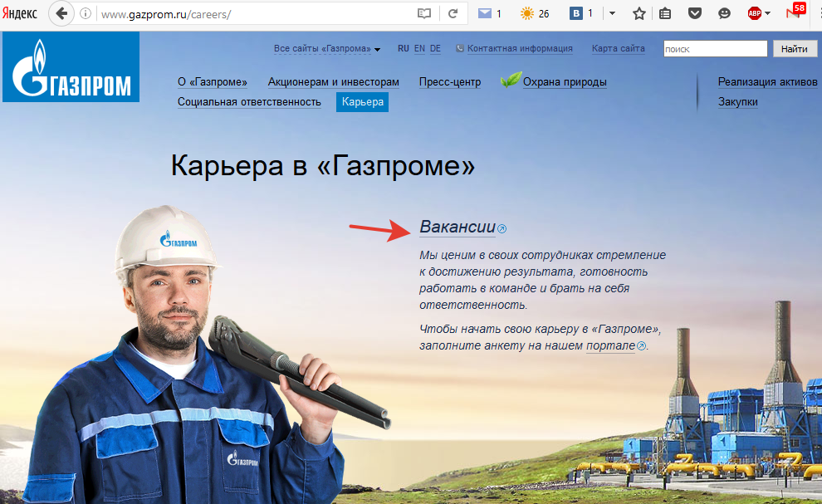Open the ABP dropdown arrow

[x=768, y=13]
